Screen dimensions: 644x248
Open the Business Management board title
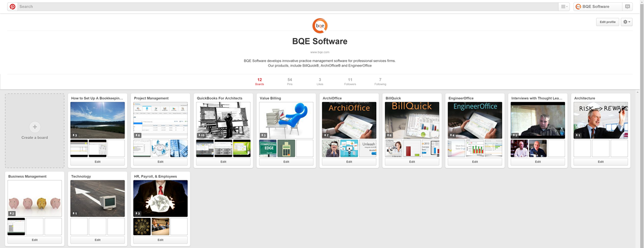(27, 176)
